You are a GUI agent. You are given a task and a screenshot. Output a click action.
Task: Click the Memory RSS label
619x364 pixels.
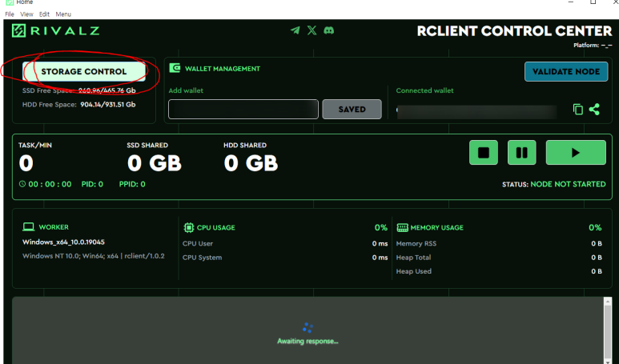[416, 244]
